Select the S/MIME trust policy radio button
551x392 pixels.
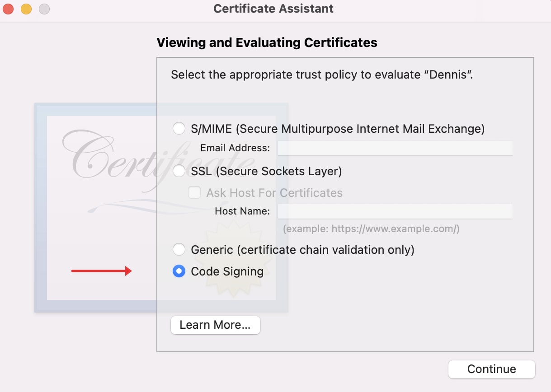click(x=179, y=129)
